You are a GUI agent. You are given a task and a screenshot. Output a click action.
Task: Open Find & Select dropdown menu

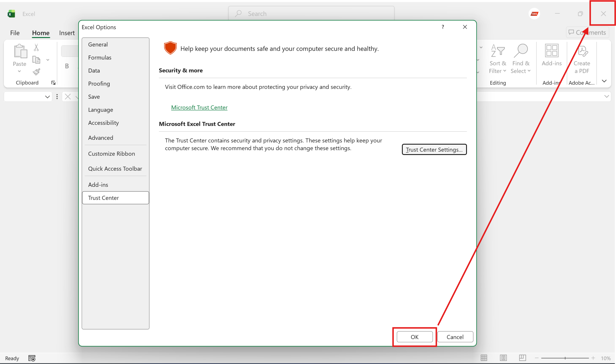[529, 71]
